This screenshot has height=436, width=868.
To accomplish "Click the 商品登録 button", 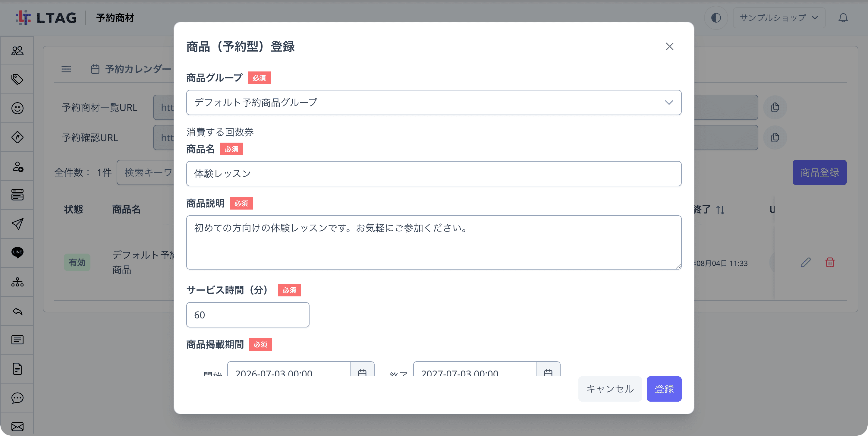I will coord(819,172).
